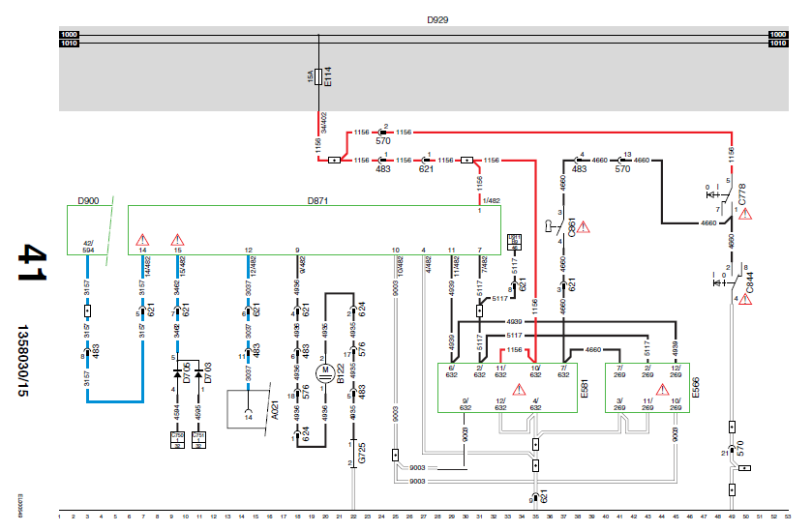
Task: Click the D703 diode symbol
Action: 198,373
